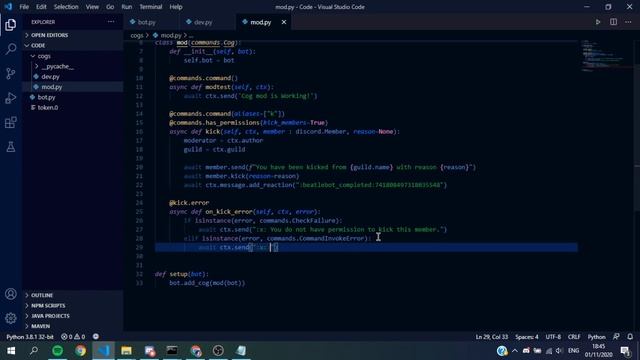Switch to the dev.py tab
640x360 pixels.
pyautogui.click(x=207, y=22)
